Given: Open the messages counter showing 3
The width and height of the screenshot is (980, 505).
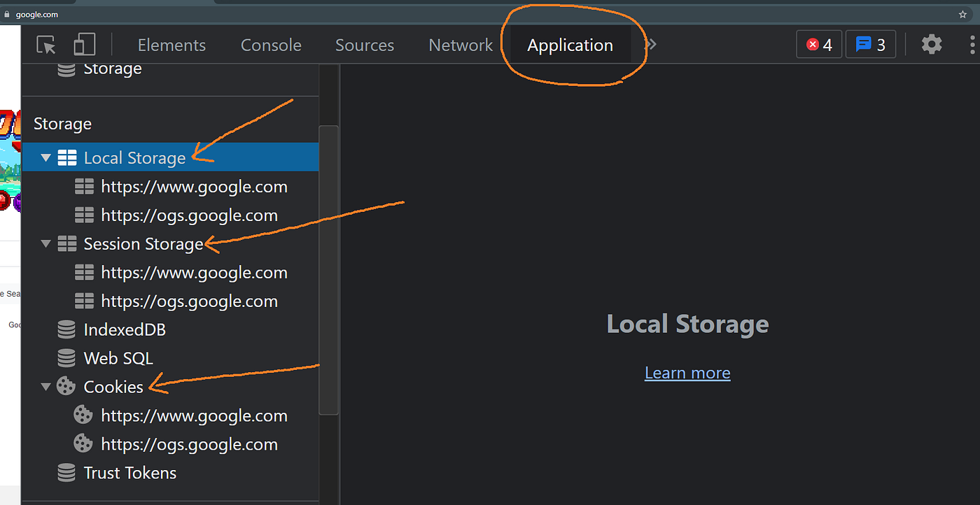Looking at the screenshot, I should (871, 45).
